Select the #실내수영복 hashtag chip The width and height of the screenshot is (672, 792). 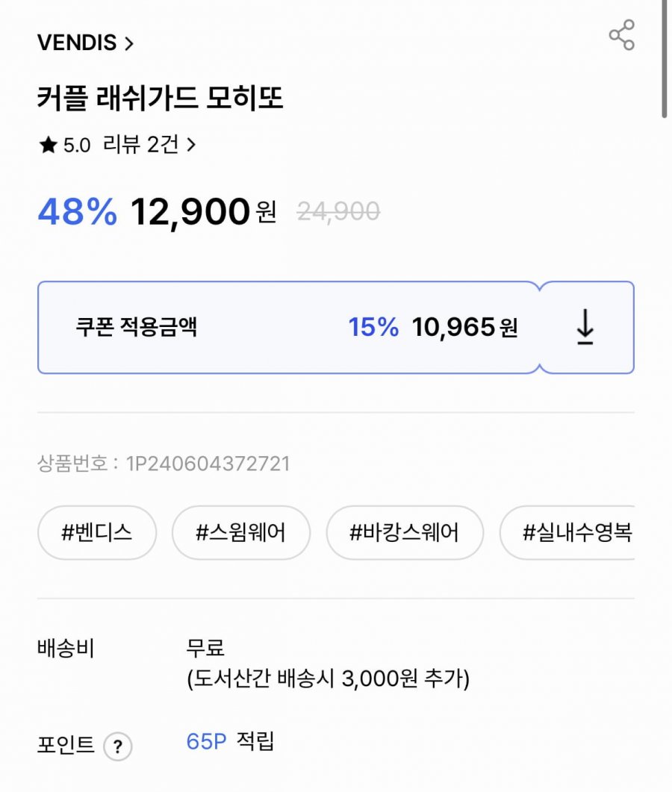(x=567, y=532)
